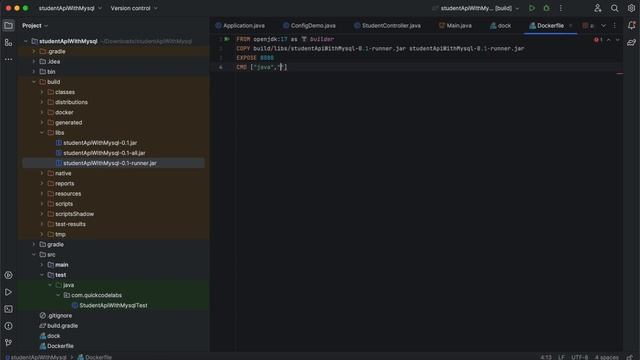This screenshot has height=360, width=640.
Task: Open Search Everywhere magnifier
Action: tap(614, 8)
